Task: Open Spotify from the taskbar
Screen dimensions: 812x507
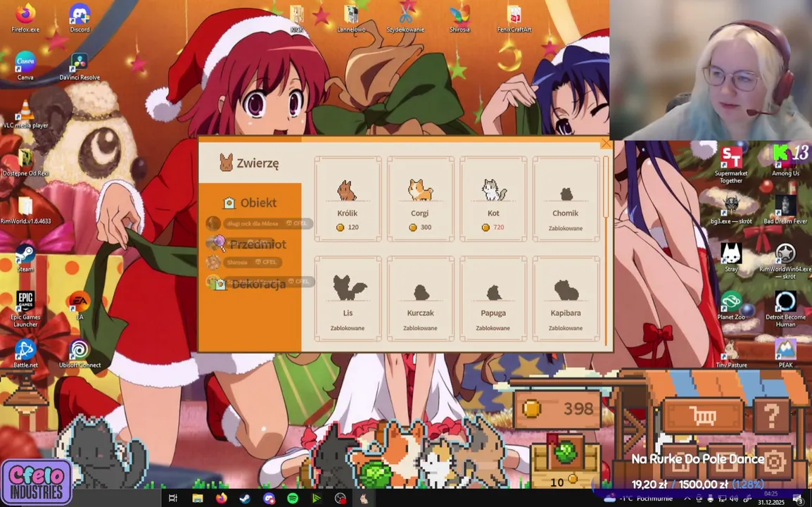Action: click(x=293, y=498)
